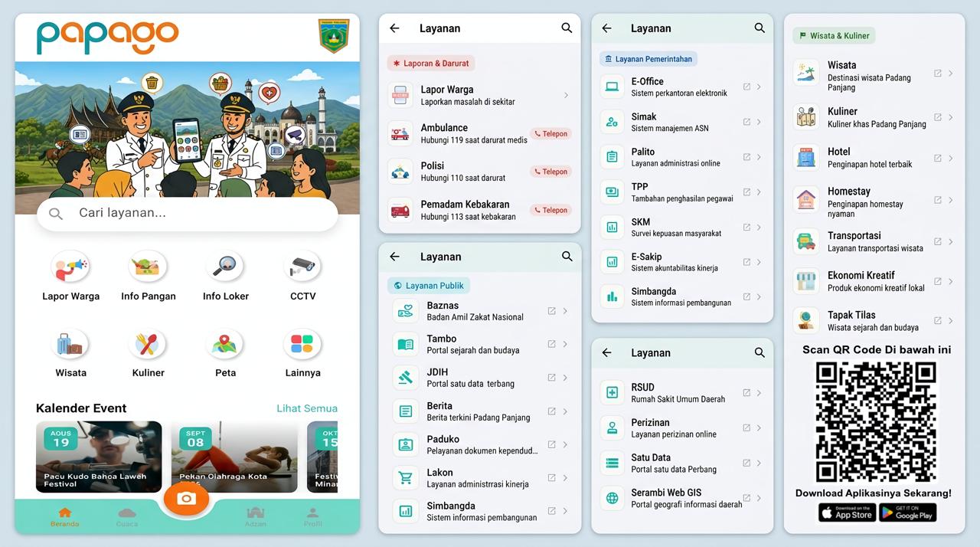Expand the Perizinan row chevron

(x=759, y=427)
